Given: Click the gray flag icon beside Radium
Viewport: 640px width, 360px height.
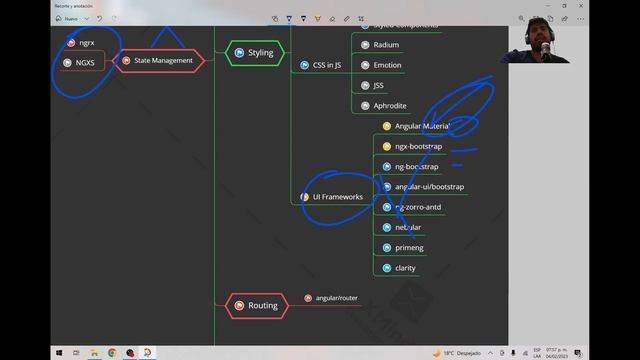Looking at the screenshot, I should coord(365,45).
